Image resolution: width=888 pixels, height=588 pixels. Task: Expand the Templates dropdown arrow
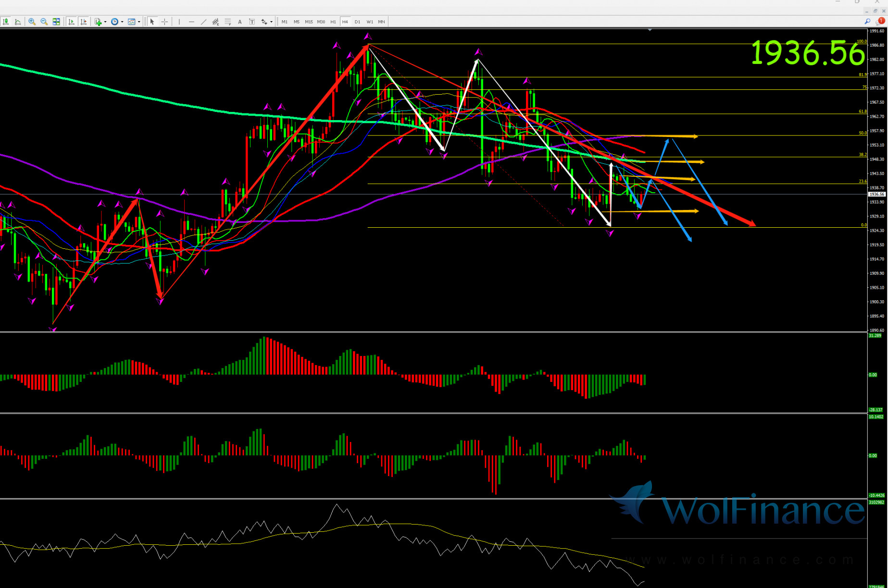pyautogui.click(x=139, y=22)
